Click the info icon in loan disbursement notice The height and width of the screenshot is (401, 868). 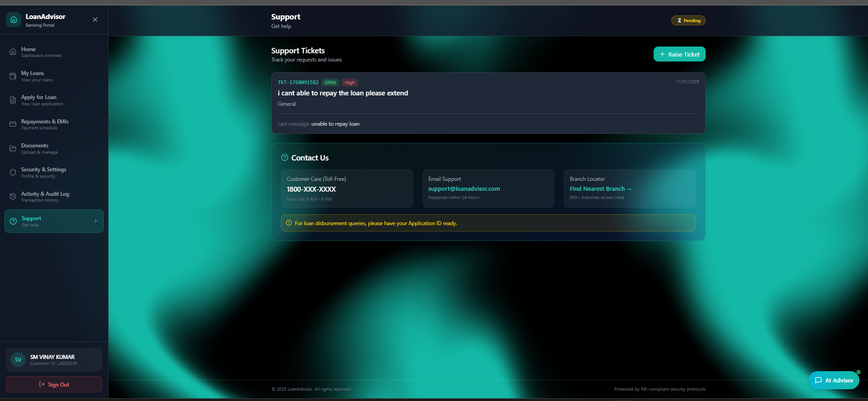[289, 223]
